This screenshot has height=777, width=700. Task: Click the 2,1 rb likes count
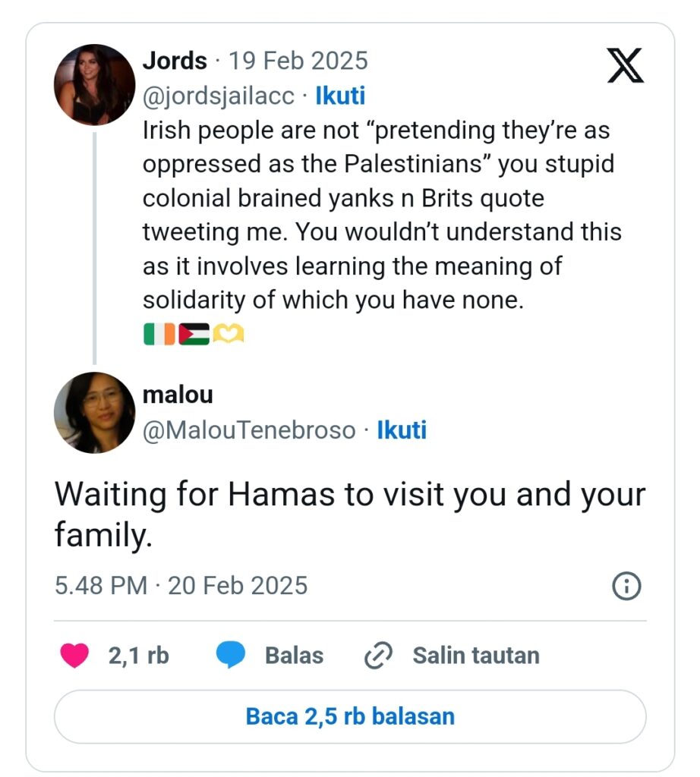[138, 656]
